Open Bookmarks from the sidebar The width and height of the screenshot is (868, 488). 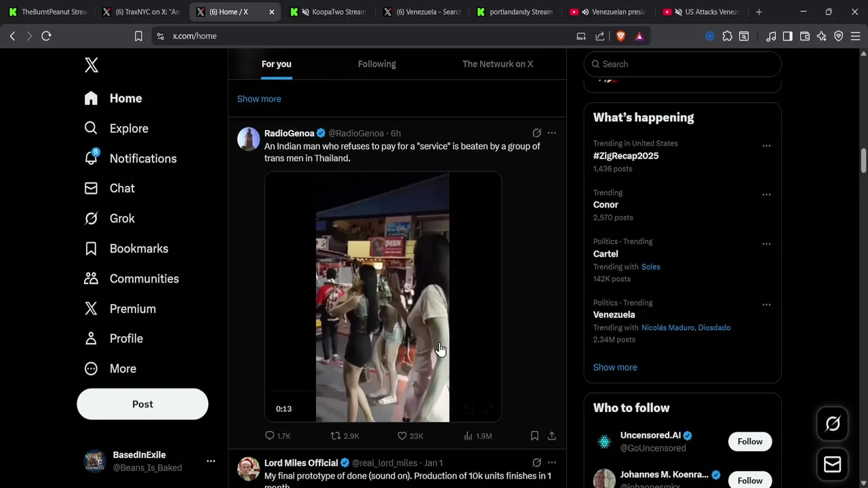pos(125,249)
